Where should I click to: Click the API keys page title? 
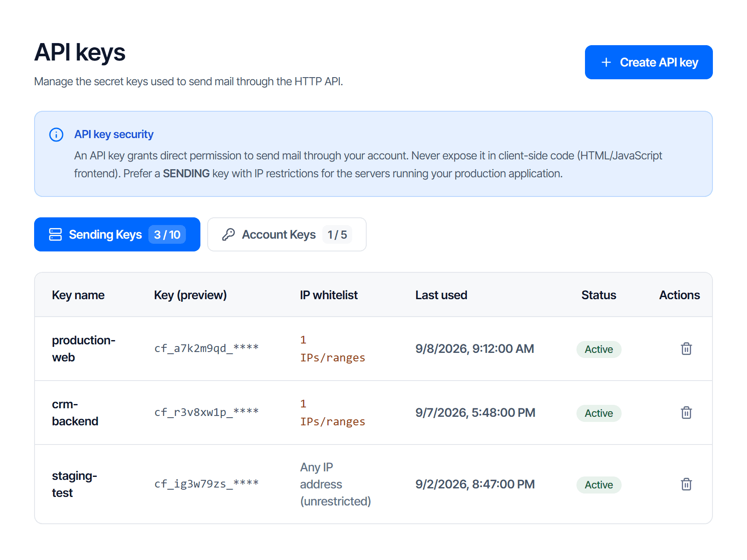[x=80, y=52]
